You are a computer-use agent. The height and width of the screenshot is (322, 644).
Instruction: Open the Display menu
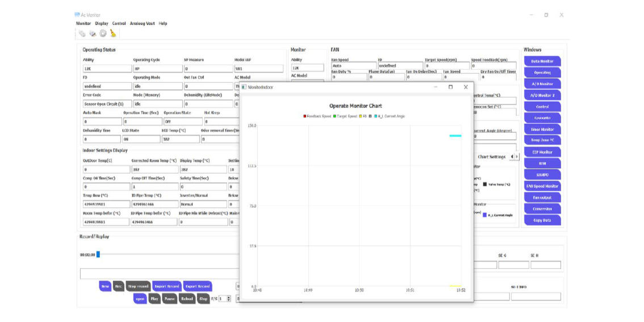click(102, 23)
